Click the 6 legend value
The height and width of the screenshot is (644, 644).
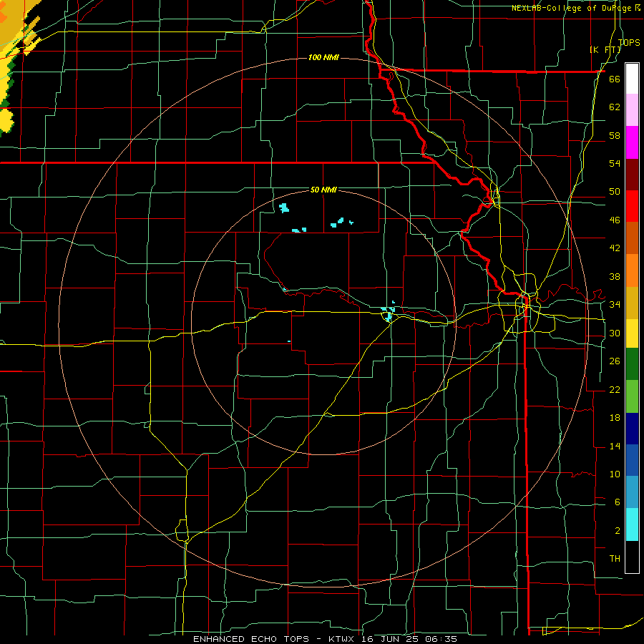[617, 502]
